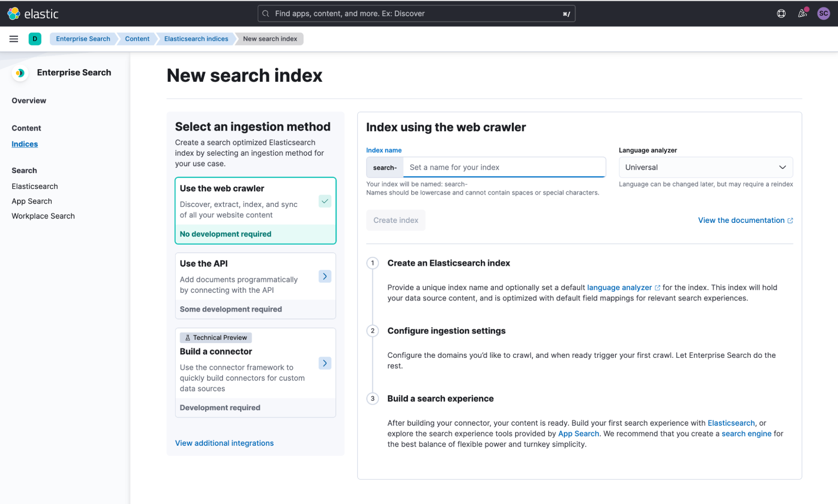Open Workplace Search in the sidebar
838x504 pixels.
tap(43, 216)
